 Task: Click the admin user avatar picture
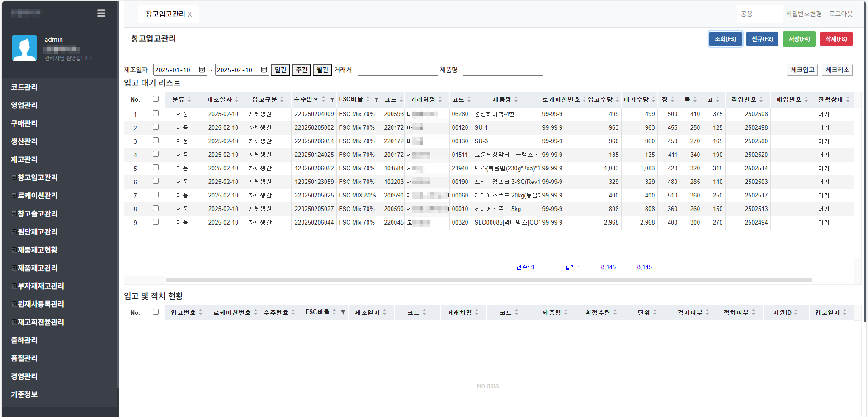[x=24, y=48]
